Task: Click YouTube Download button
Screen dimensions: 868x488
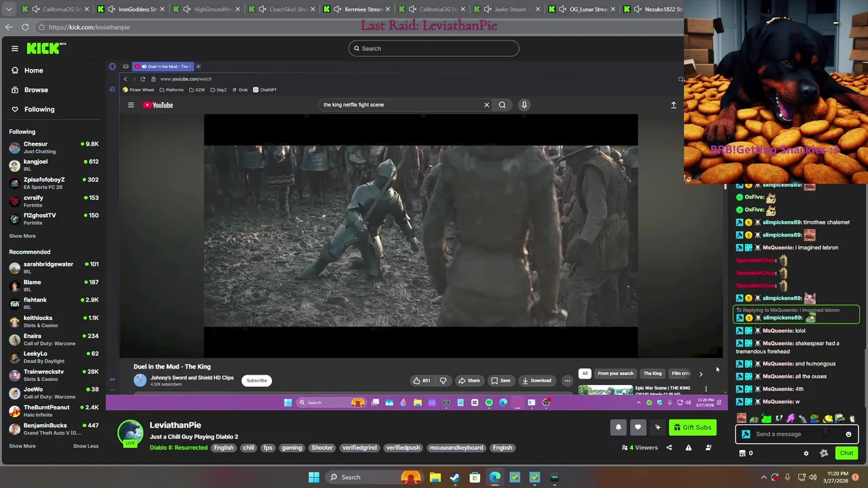Action: 536,380
